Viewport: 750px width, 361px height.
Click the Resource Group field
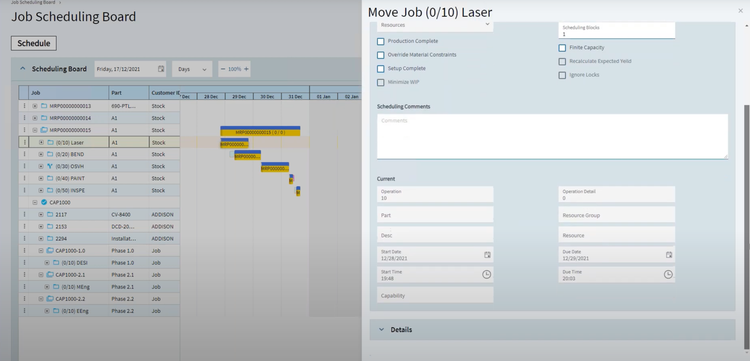[x=617, y=215]
